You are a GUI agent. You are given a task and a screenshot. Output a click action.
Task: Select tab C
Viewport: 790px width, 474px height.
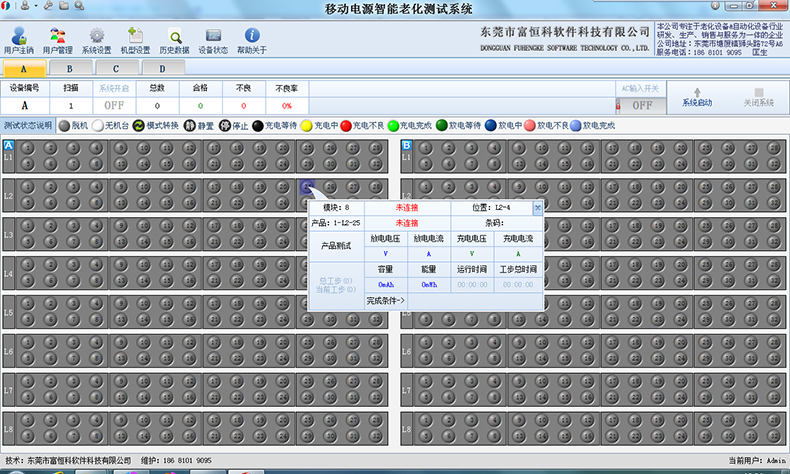click(115, 68)
